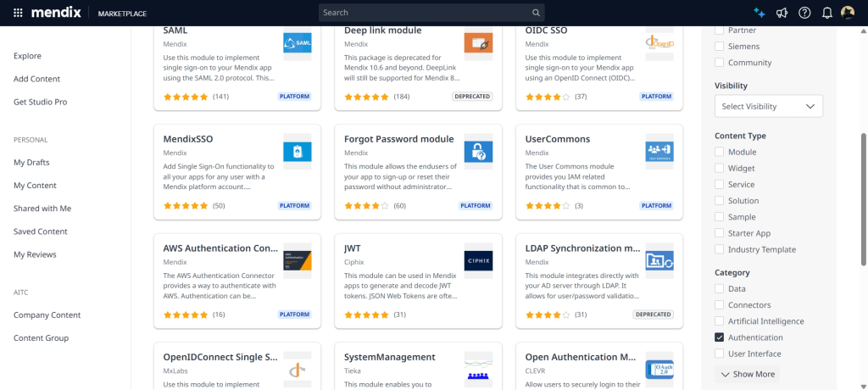
Task: Check the Service content type checkbox
Action: pos(719,185)
